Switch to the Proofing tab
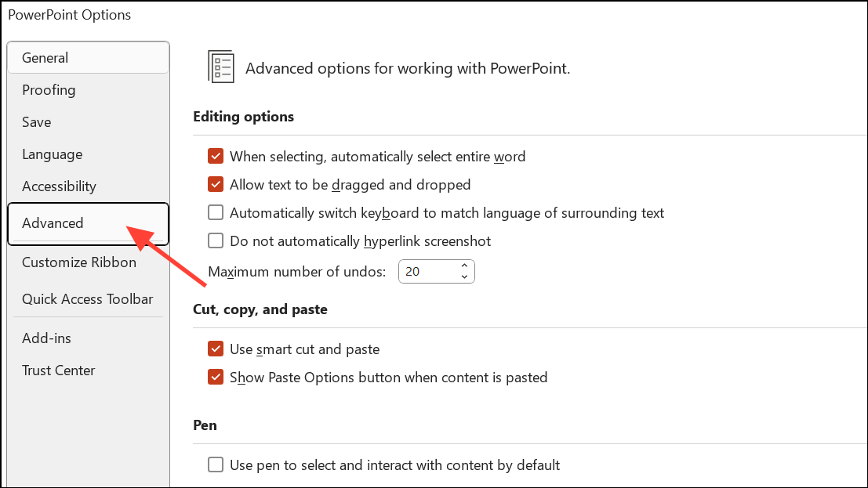 pyautogui.click(x=49, y=90)
